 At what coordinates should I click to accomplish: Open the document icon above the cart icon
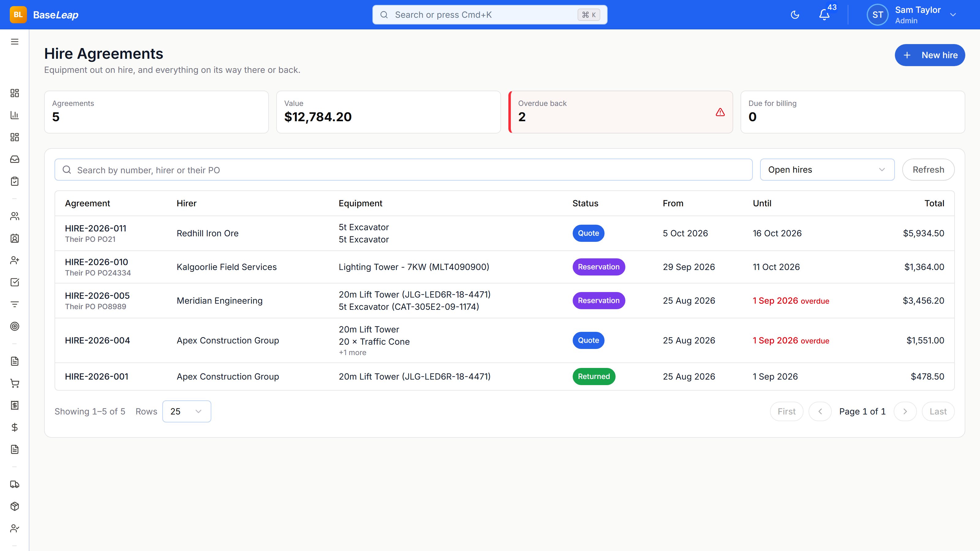click(14, 361)
